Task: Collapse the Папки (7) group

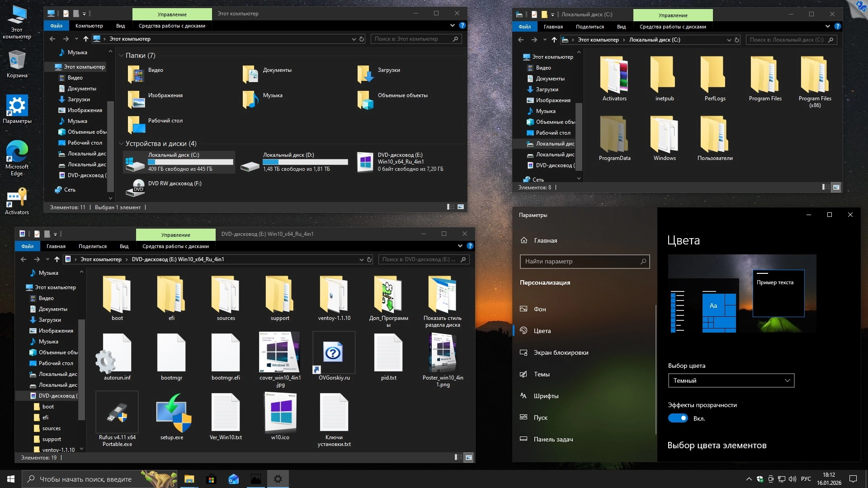Action: [121, 56]
